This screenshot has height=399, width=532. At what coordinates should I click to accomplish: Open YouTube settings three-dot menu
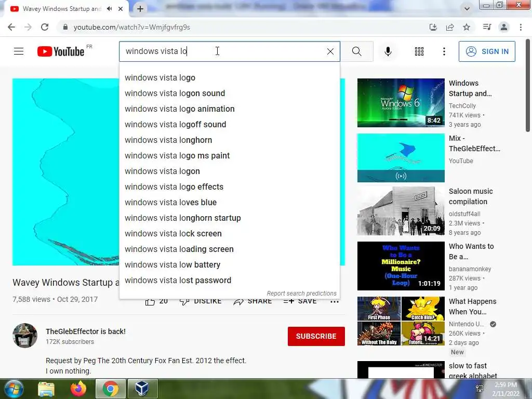coord(444,51)
